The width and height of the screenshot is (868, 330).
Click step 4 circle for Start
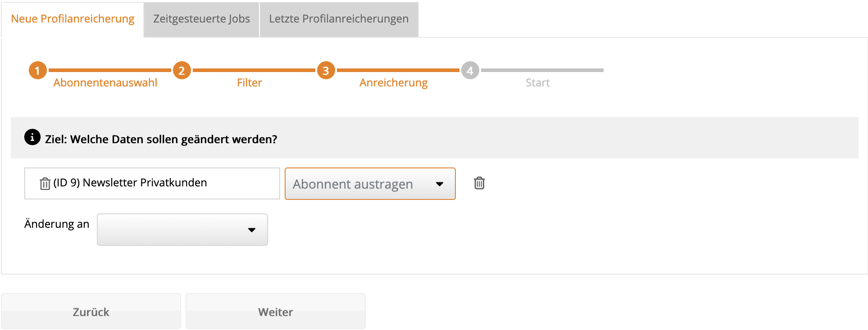470,71
